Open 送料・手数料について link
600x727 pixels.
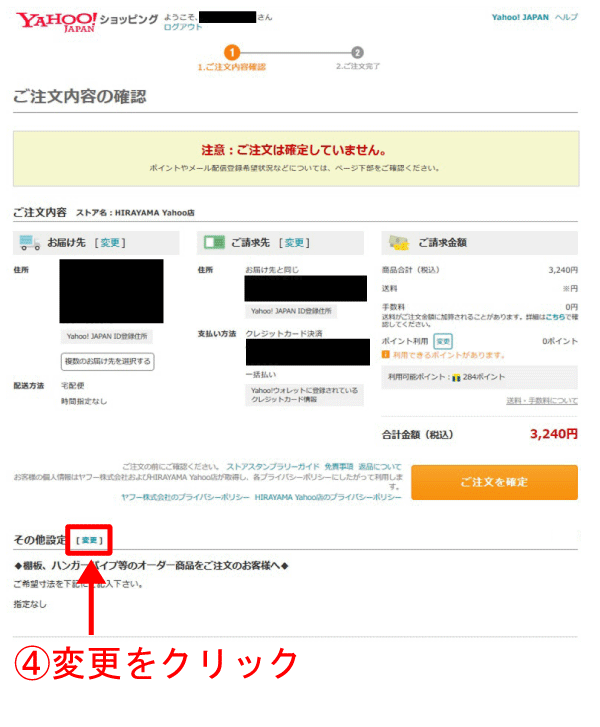(x=542, y=401)
